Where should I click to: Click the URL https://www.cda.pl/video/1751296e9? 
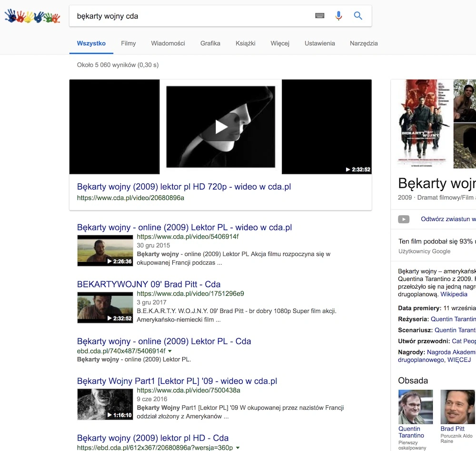coord(190,293)
